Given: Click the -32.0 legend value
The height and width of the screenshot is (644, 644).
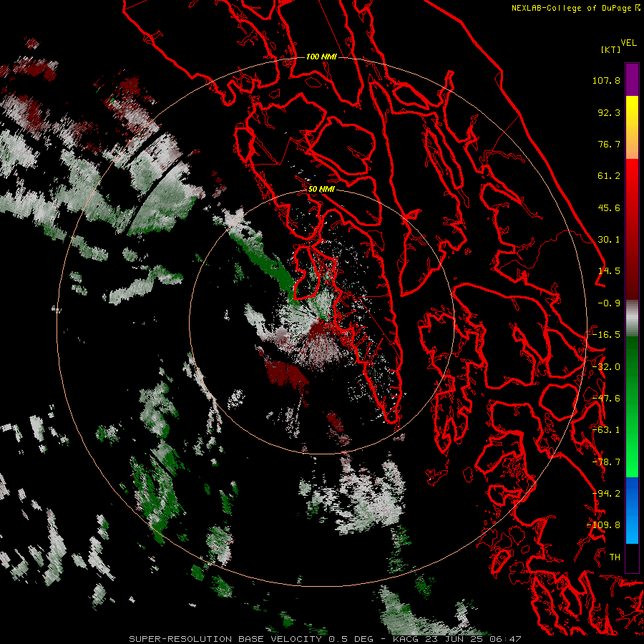Looking at the screenshot, I should [x=606, y=367].
